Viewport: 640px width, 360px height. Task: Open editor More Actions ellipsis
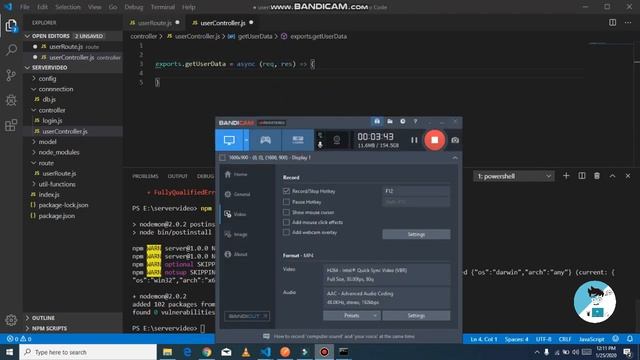tap(628, 22)
